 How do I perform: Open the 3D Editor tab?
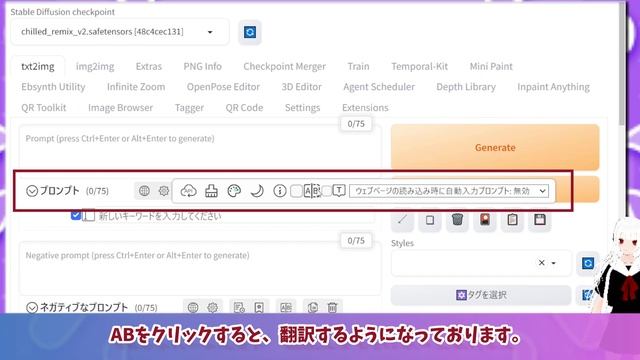[x=301, y=87]
